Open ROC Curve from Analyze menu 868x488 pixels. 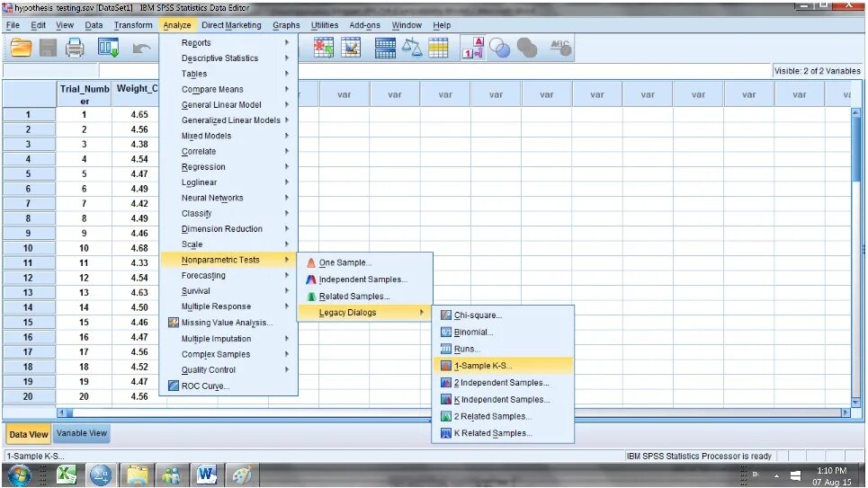[228, 386]
